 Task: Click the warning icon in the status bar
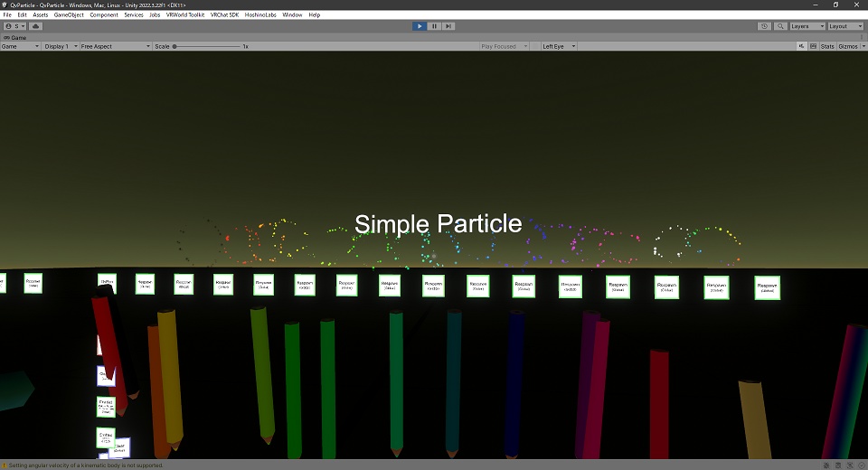5,465
